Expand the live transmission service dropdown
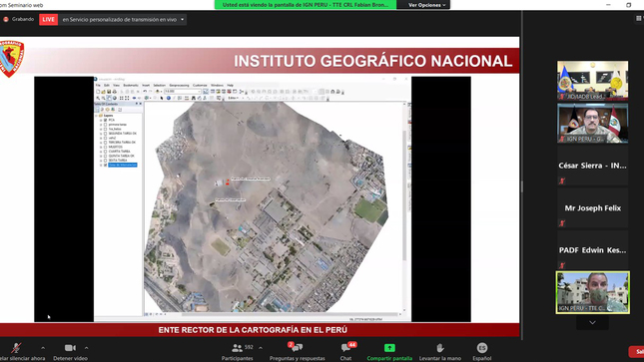Screen dimensions: 644x362 pyautogui.click(x=183, y=19)
